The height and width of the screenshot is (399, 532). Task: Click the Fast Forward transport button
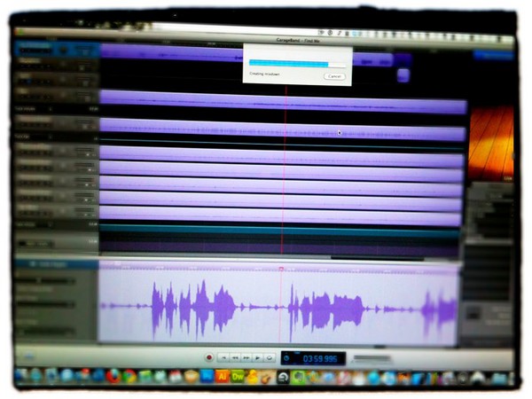pos(246,357)
